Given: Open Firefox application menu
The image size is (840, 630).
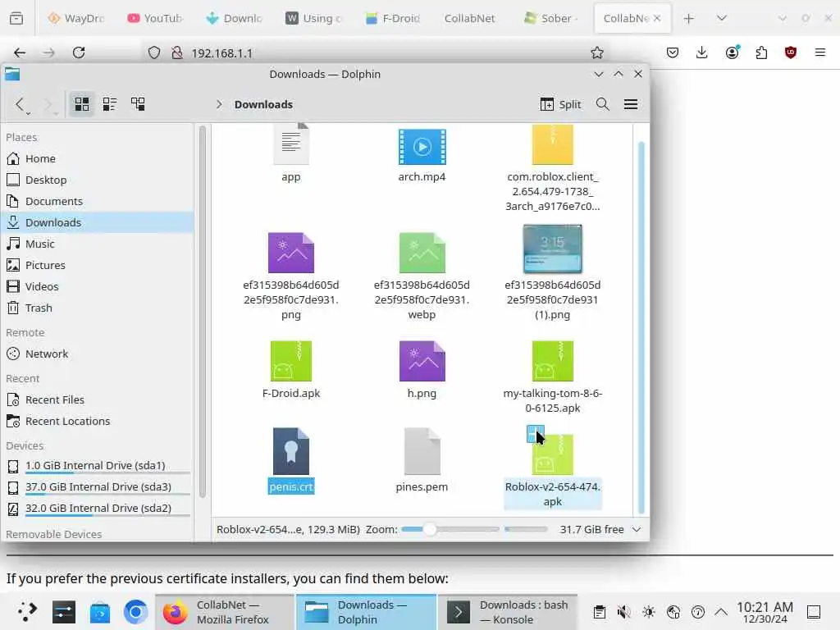Looking at the screenshot, I should tap(819, 52).
